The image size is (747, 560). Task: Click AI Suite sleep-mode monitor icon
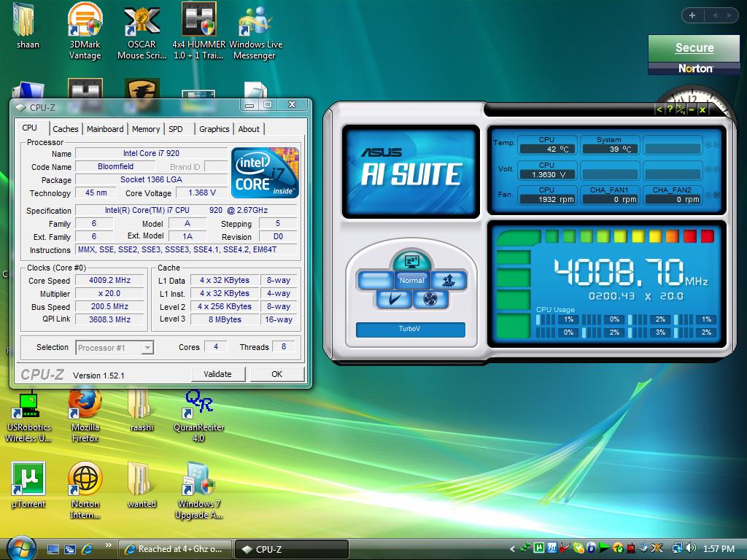pos(411,260)
